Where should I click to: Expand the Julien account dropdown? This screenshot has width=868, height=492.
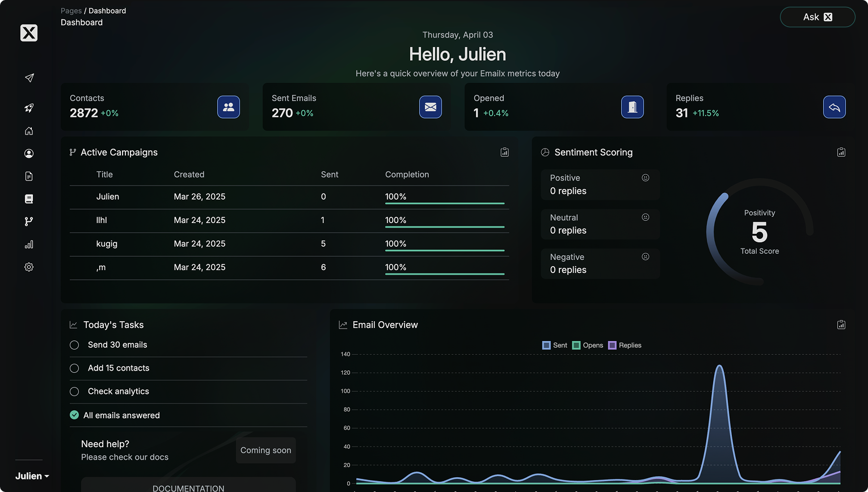pos(32,476)
